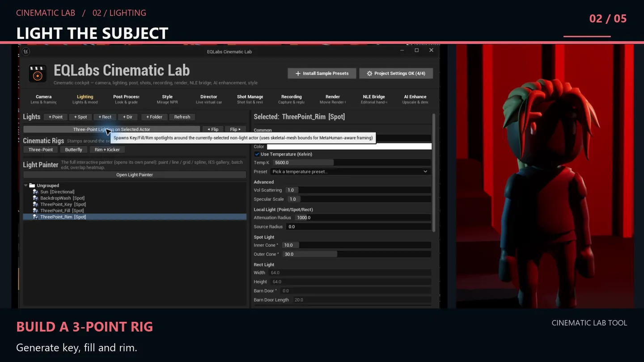Click the Unreal Engine logo in title bar
This screenshot has height=362, width=644.
26,51
